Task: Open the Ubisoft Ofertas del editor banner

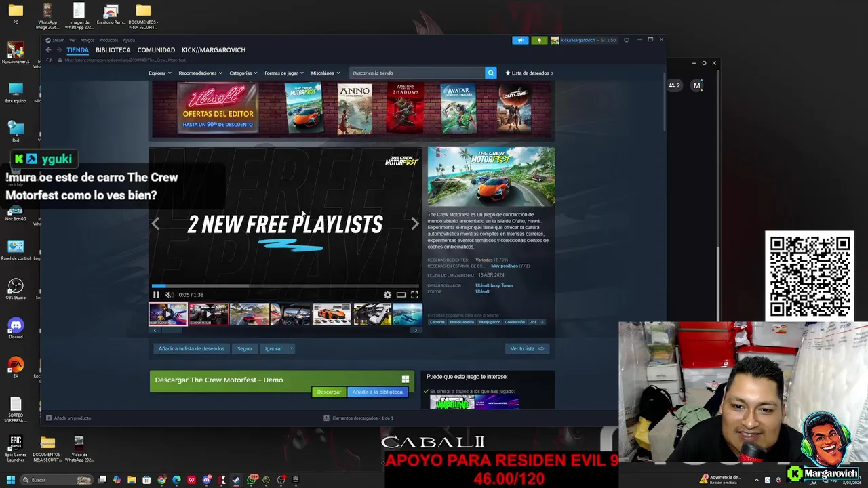Action: [218, 109]
